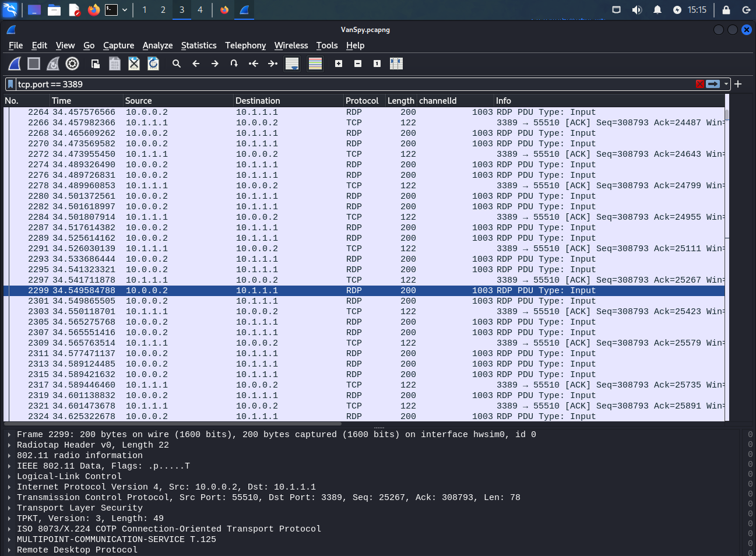Expand MULTIPOINT-COMMUNICATION-SERVICE T.125 section
This screenshot has width=756, height=556.
pyautogui.click(x=9, y=540)
